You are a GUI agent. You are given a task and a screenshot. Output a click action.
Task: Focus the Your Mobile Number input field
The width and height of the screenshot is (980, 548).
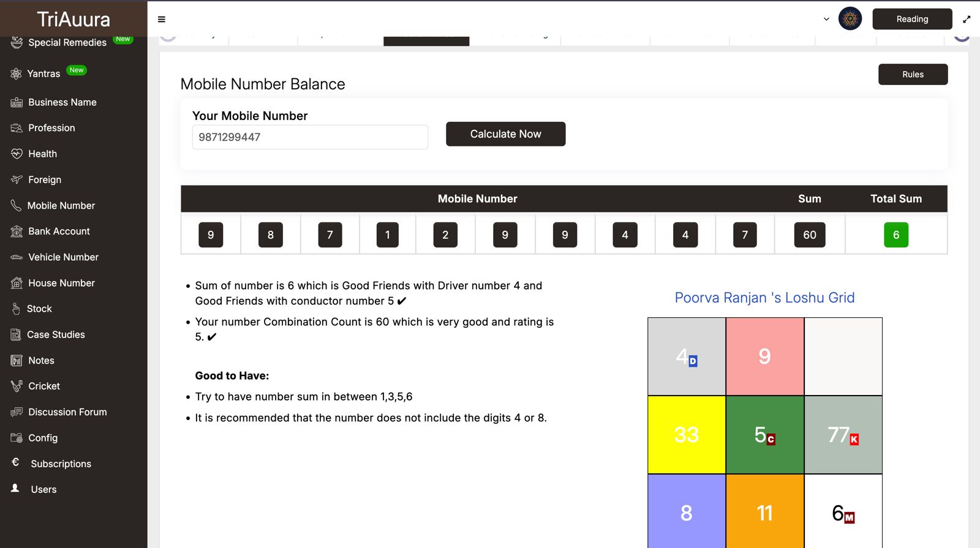tap(310, 137)
